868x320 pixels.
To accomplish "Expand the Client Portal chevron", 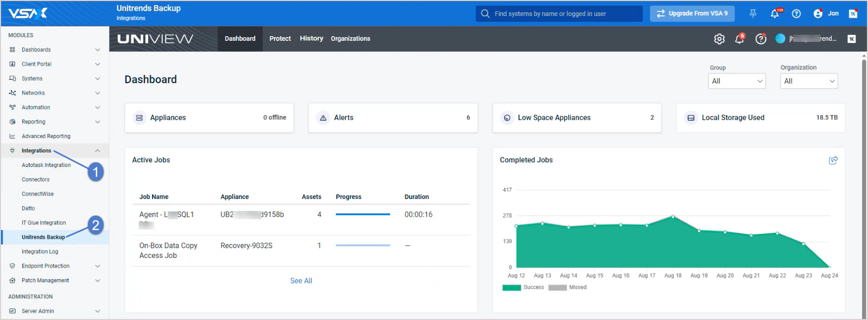I will [x=97, y=64].
